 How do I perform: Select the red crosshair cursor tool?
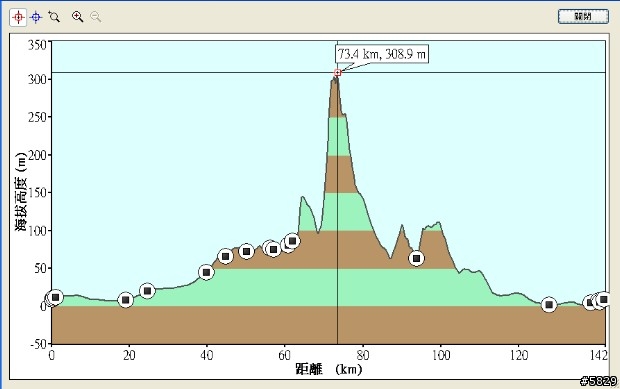pos(18,17)
